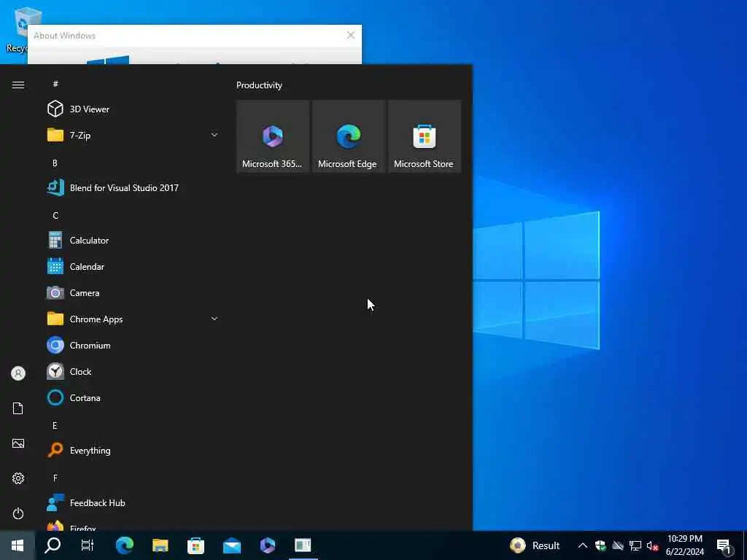Open Windows Security tray icon
Image resolution: width=747 pixels, height=560 pixels.
pos(600,545)
